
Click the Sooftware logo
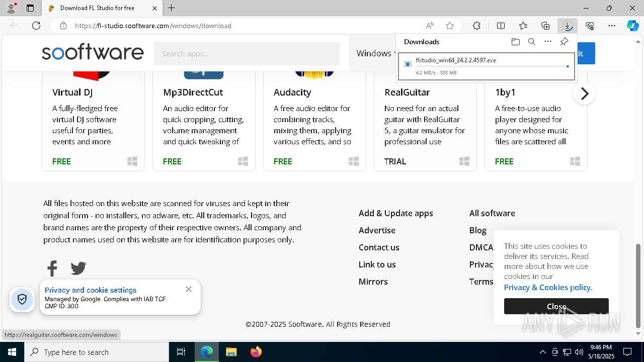pos(93,52)
